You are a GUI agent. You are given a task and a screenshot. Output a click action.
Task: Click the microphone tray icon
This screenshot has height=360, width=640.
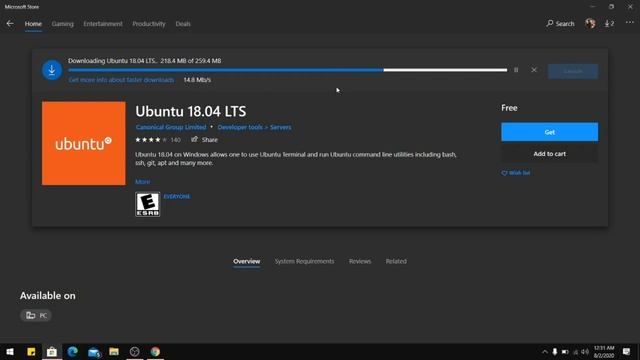click(x=554, y=352)
